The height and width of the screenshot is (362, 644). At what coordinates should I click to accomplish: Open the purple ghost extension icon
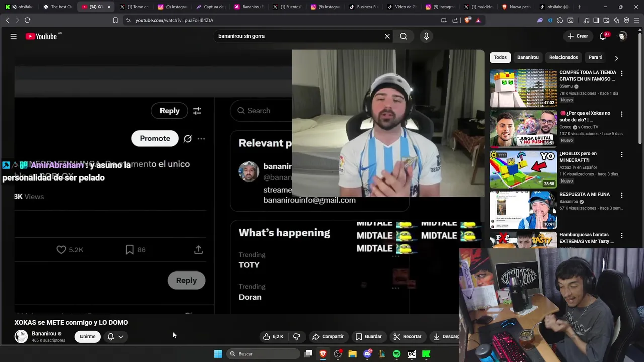point(540,20)
